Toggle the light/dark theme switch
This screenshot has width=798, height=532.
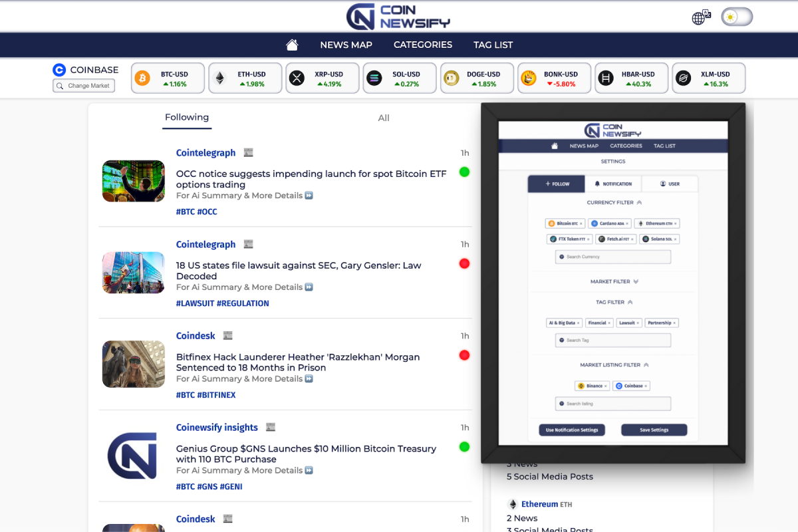(736, 16)
